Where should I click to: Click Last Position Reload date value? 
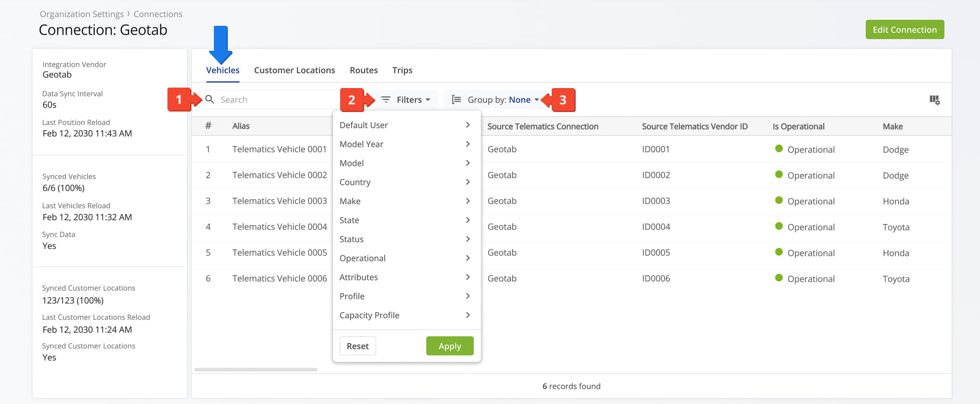(87, 133)
